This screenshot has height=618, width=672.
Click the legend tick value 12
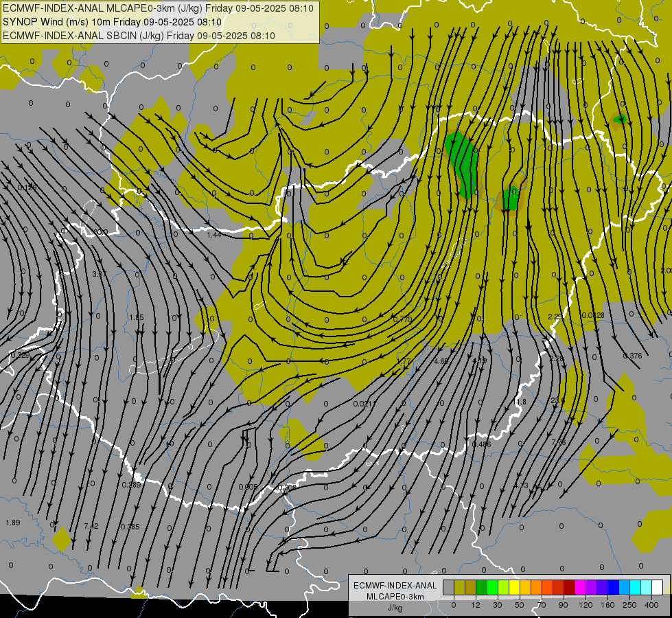pyautogui.click(x=476, y=605)
